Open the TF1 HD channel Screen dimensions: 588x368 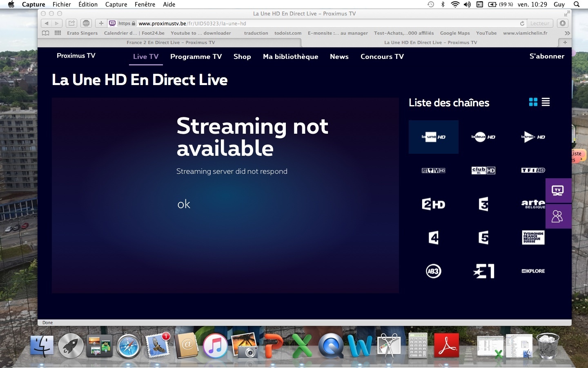click(533, 171)
